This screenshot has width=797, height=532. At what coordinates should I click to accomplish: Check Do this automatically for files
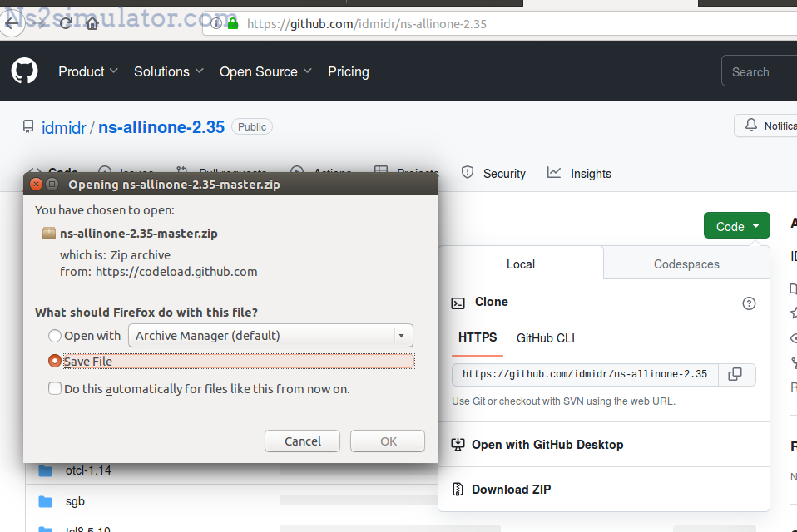click(x=55, y=388)
